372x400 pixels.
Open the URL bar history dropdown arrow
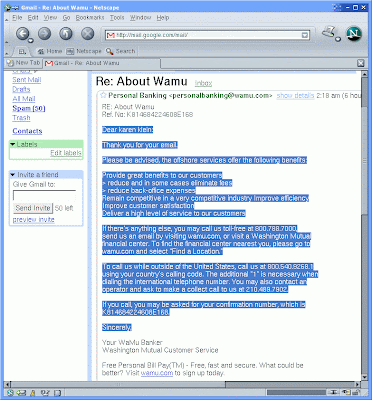(304, 35)
